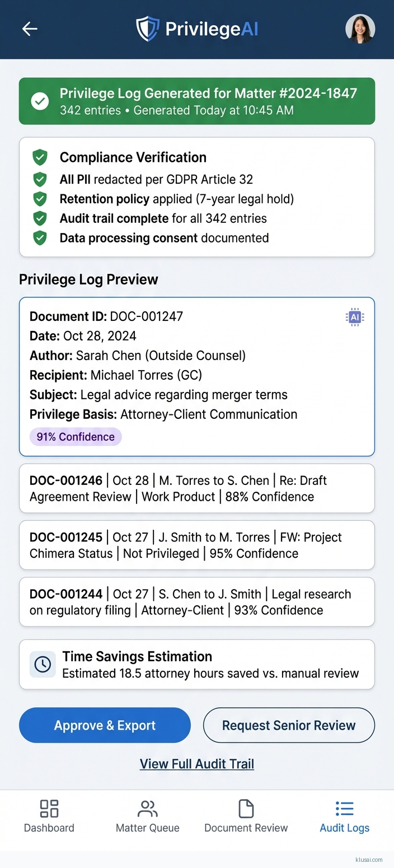Click the AI chip icon on DOC-001247

click(354, 317)
